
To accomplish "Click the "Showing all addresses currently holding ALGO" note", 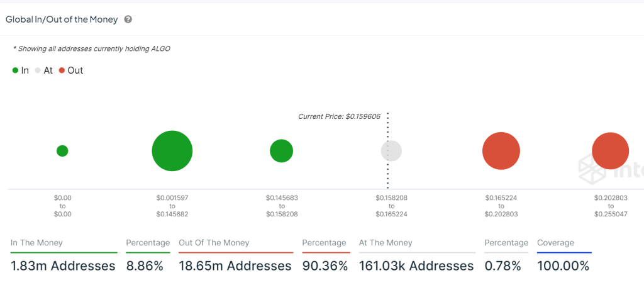I will point(92,48).
